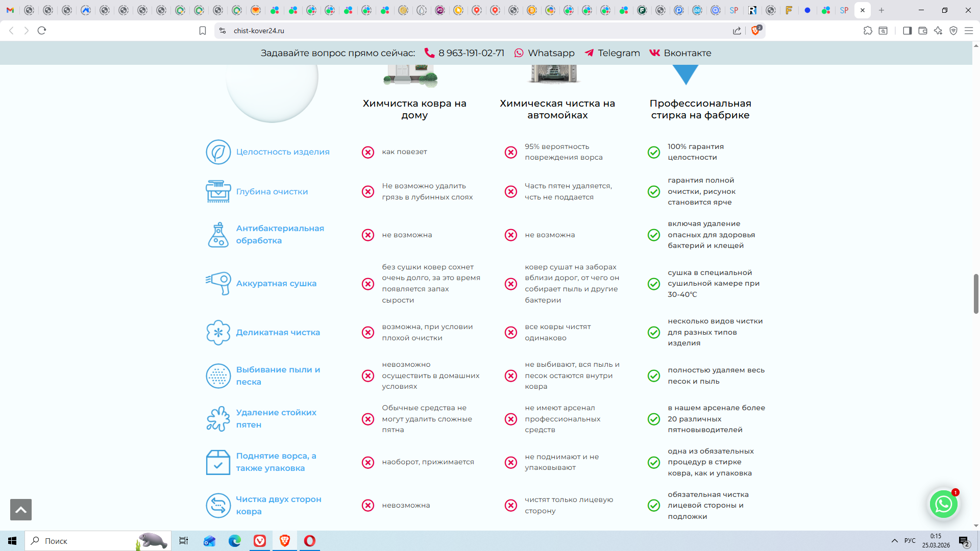980x551 pixels.
Task: Open the РУС language input selector
Action: [910, 541]
